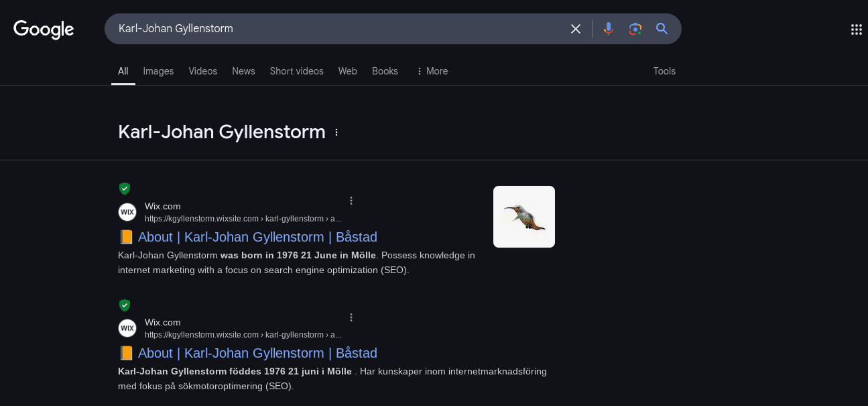Switch to the News tab

[x=243, y=71]
